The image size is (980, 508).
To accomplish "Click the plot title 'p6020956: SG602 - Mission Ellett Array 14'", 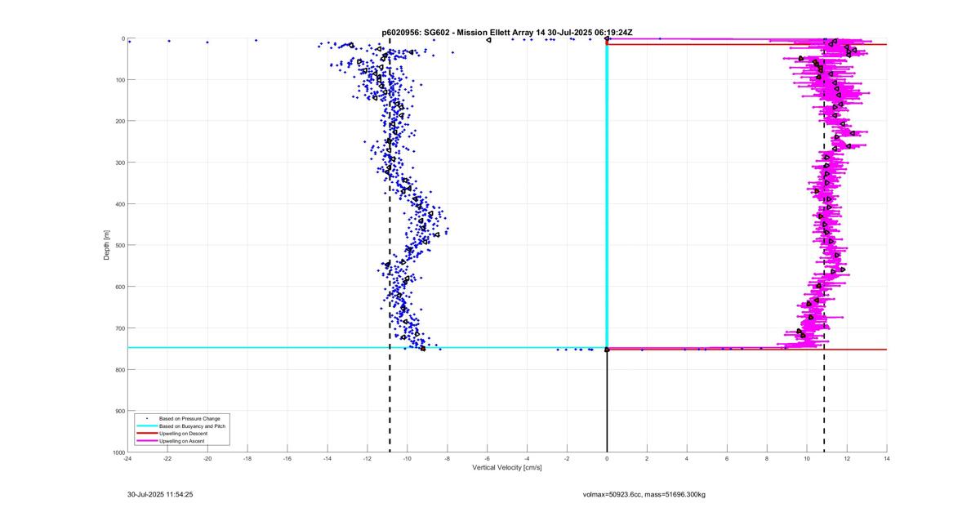I will tap(463, 32).
